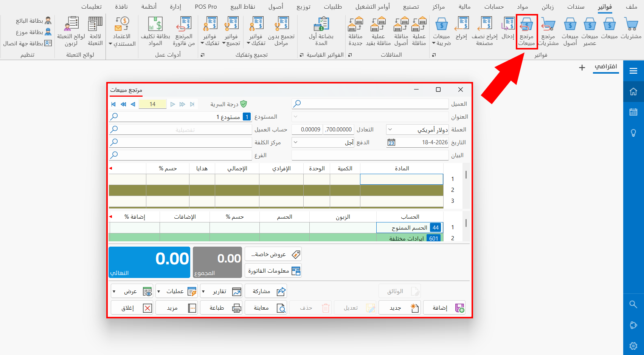Expand the تقارير reports dropdown arrow

click(x=203, y=292)
